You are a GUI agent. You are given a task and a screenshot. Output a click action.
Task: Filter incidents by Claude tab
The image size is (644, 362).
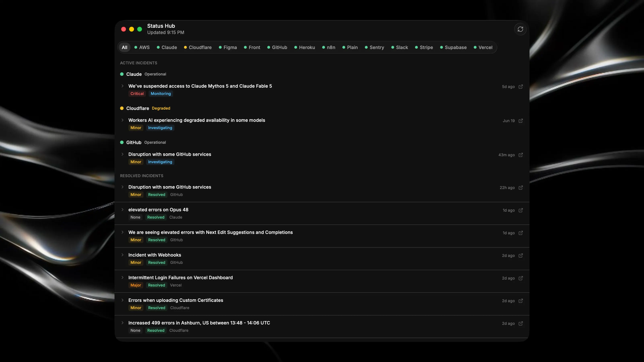click(x=167, y=47)
